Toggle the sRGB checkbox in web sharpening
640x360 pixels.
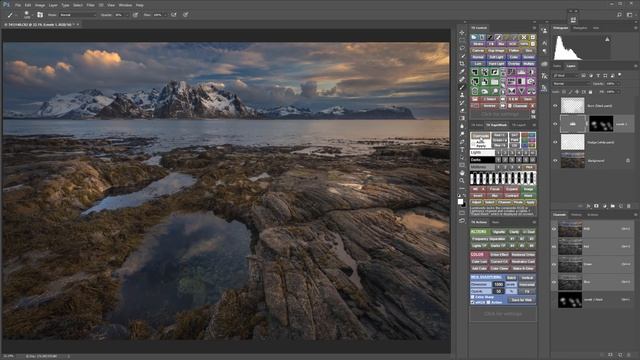tap(473, 302)
